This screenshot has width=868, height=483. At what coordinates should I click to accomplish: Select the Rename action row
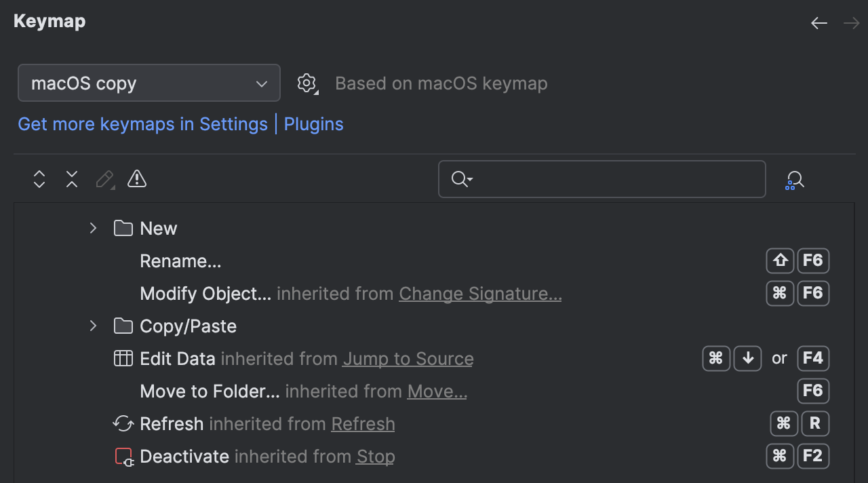coord(180,260)
